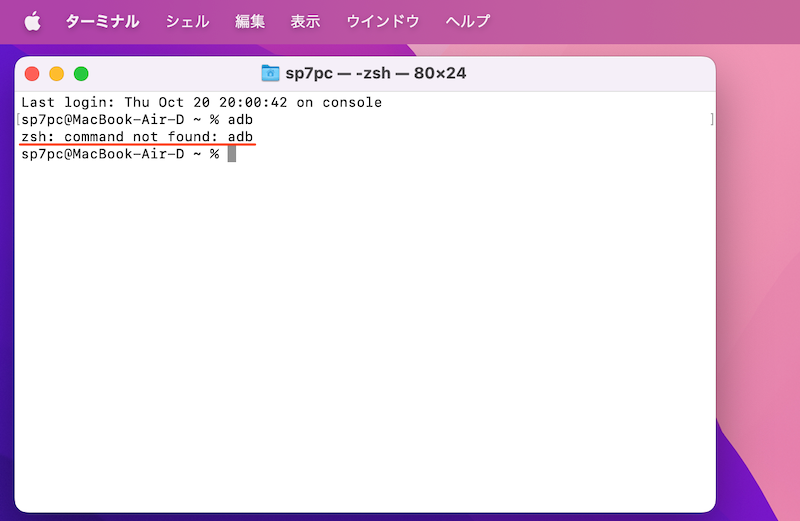This screenshot has width=800, height=521.
Task: Open the ターミナル application menu
Action: 102,21
